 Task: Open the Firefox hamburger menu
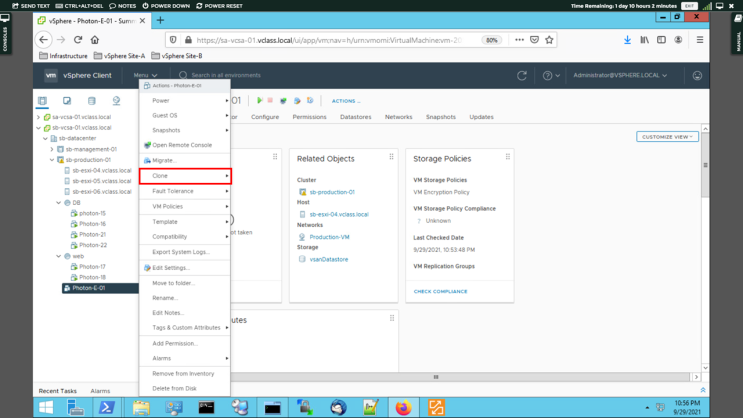[700, 40]
